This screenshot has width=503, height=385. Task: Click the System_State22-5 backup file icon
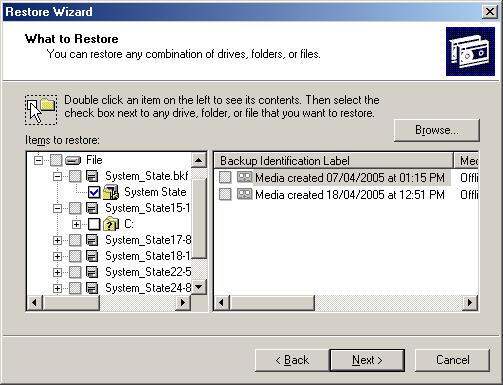[x=92, y=272]
